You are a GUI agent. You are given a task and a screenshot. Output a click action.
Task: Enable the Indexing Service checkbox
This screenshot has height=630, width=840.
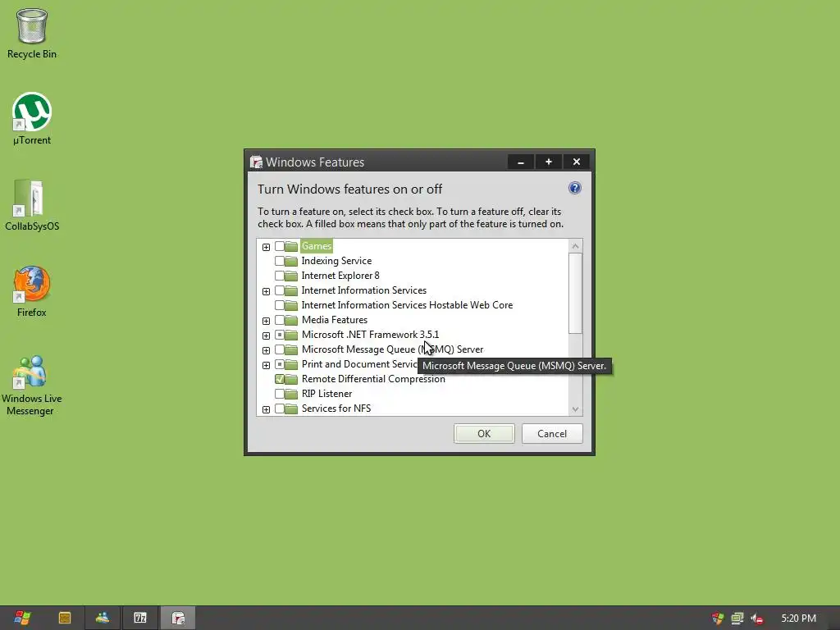[279, 261]
